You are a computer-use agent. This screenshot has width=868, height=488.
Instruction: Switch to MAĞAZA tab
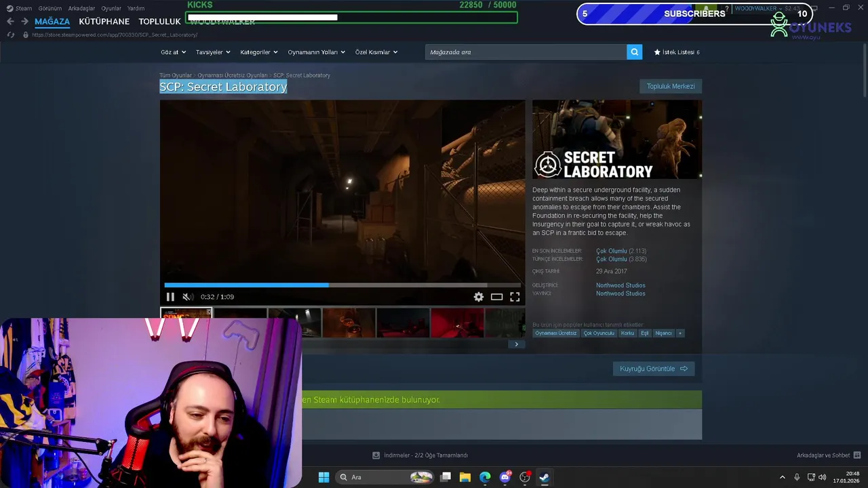point(52,22)
